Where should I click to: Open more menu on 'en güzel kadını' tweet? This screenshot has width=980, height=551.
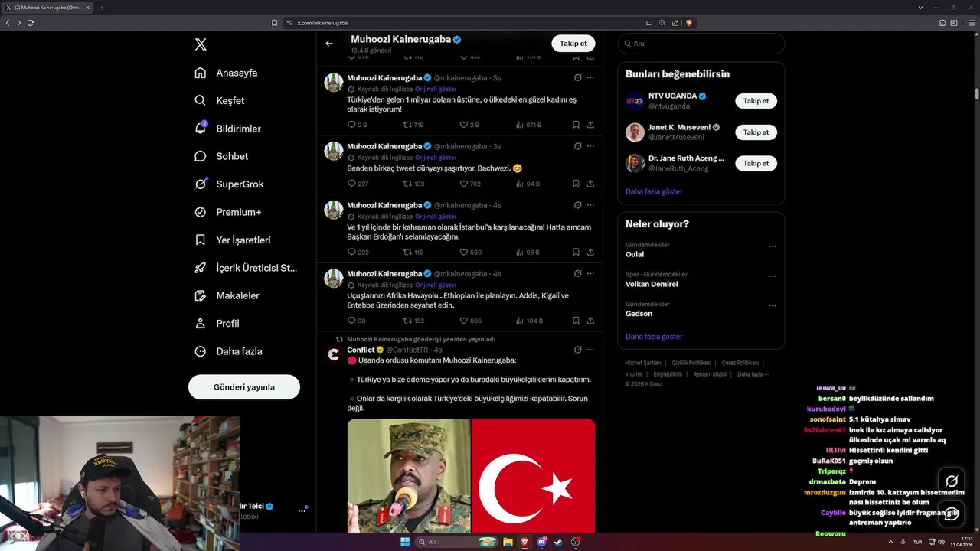[x=590, y=77]
